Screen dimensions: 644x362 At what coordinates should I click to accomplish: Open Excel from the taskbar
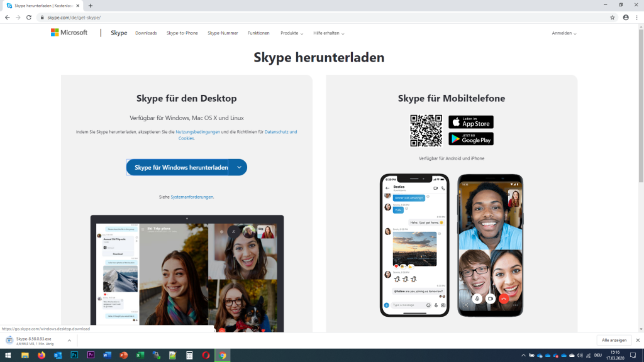pos(140,356)
